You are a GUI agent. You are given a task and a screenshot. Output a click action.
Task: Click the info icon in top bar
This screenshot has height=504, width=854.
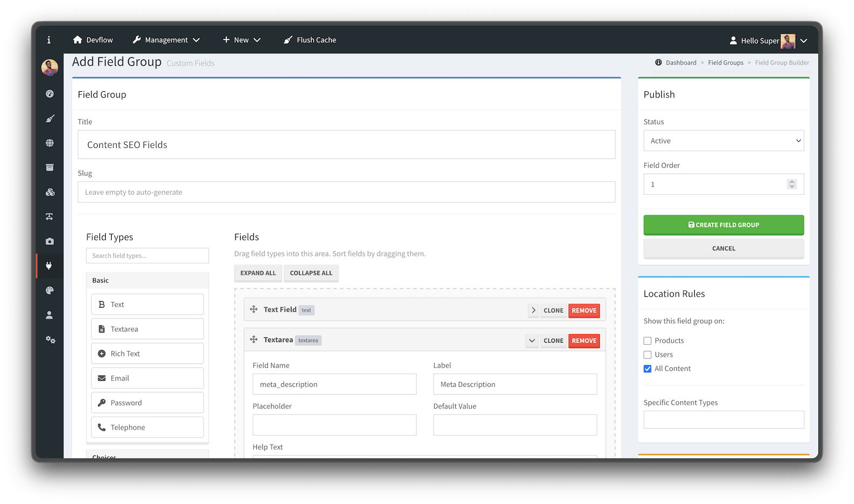(x=49, y=40)
